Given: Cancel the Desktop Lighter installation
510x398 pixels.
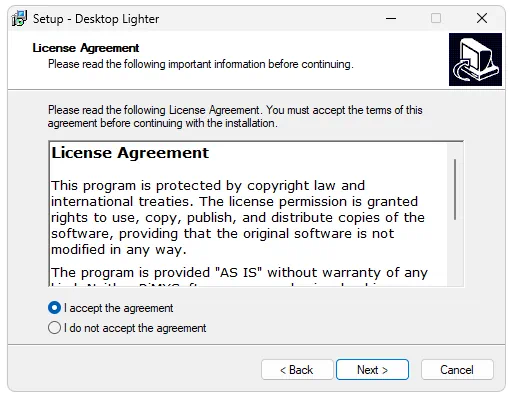Looking at the screenshot, I should [457, 370].
